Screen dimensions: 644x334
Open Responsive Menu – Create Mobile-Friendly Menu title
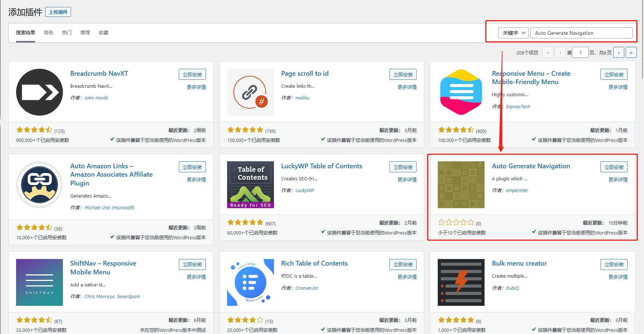coord(531,78)
